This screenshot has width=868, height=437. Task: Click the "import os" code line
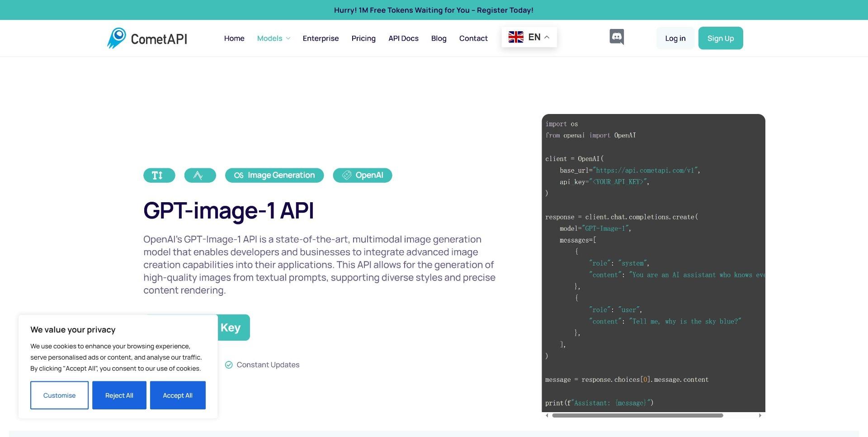pyautogui.click(x=561, y=124)
